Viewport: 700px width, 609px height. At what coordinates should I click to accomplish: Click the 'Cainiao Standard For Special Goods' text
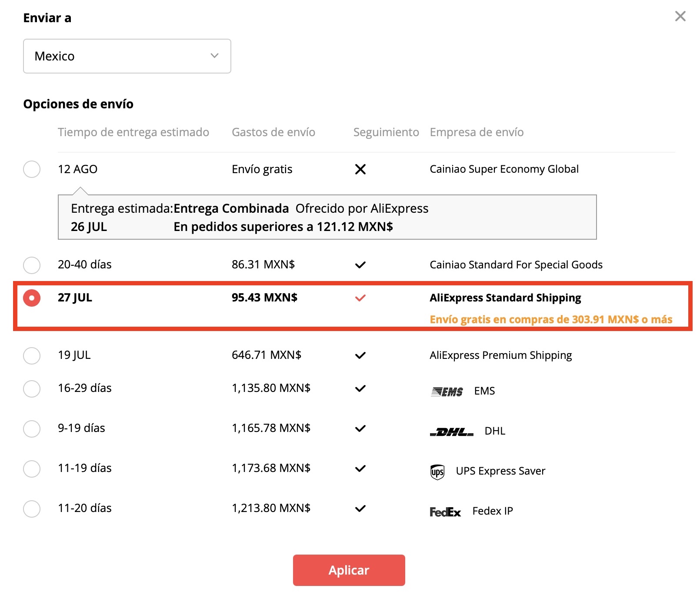point(516,265)
